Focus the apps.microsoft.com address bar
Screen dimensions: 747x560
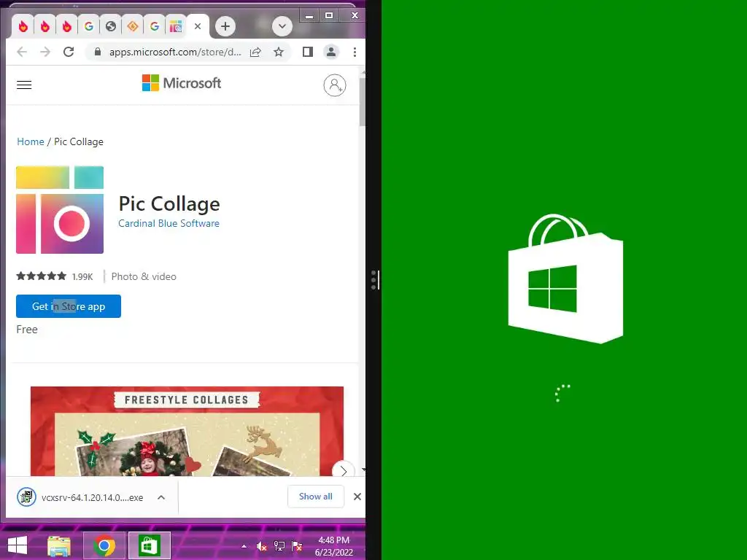click(175, 52)
